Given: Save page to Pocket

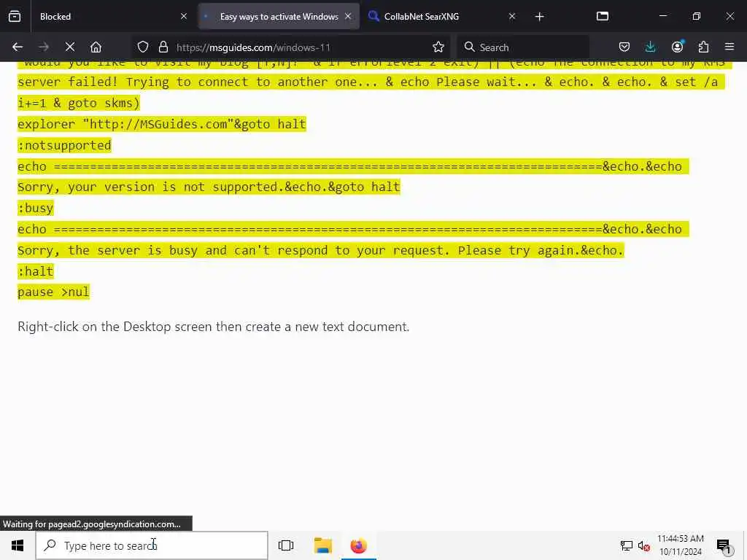Looking at the screenshot, I should coord(624,47).
